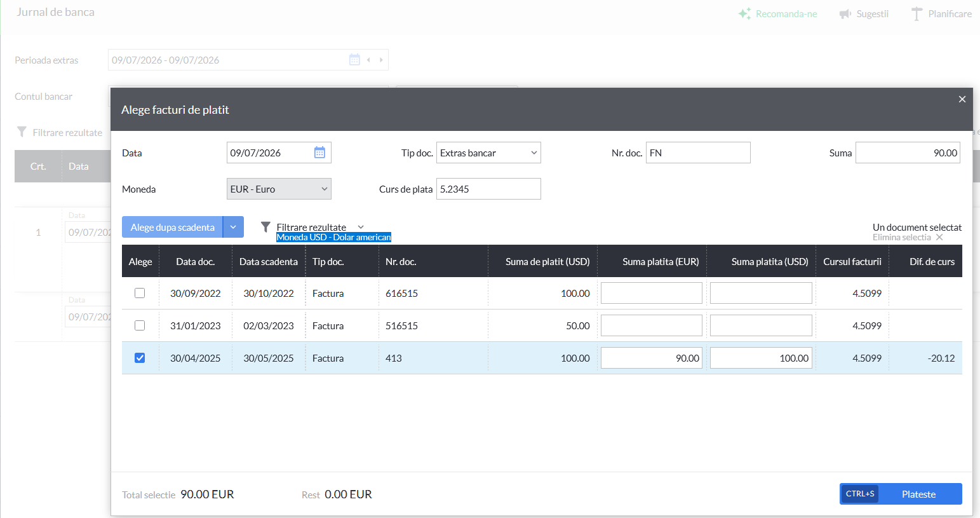980x518 pixels.
Task: Click Rest 0.00 EUR value
Action: [348, 494]
